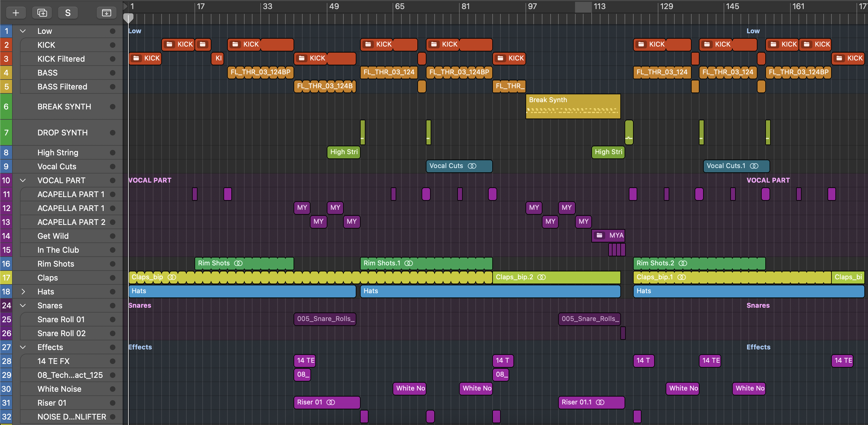Select the High String track header
Screen dimensions: 868x425
(x=67, y=153)
